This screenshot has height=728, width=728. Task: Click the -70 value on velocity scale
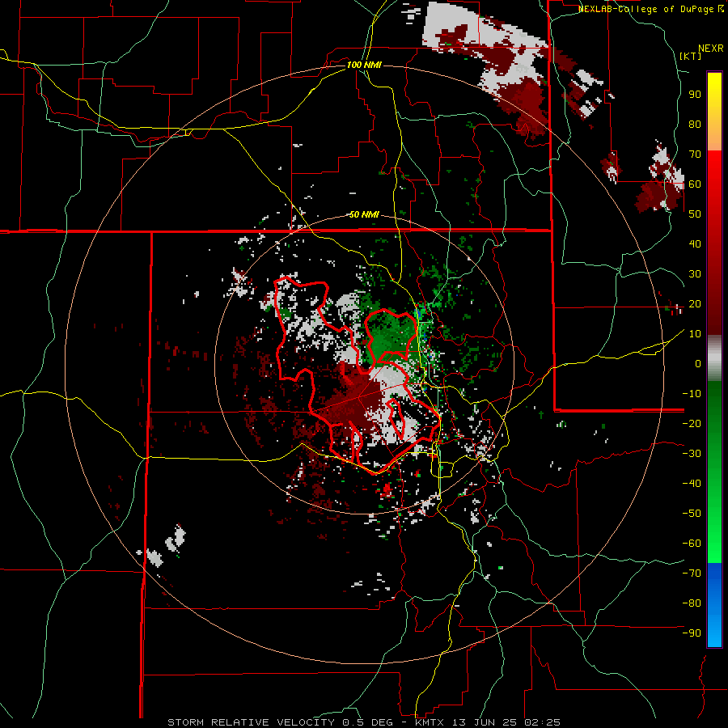(692, 574)
